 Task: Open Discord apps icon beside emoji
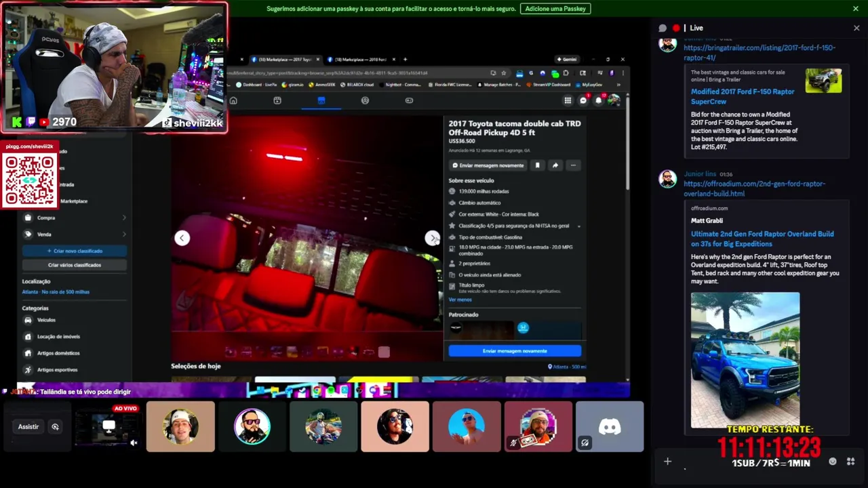tap(850, 462)
